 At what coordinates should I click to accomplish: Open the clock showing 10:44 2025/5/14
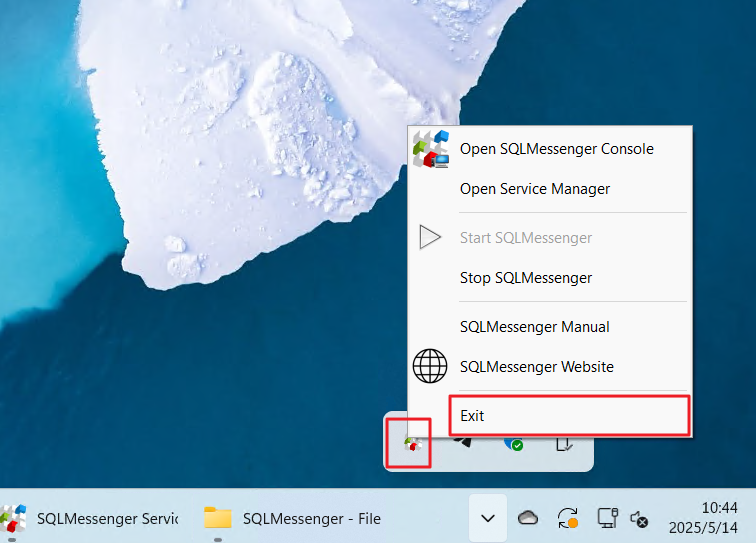pyautogui.click(x=703, y=518)
